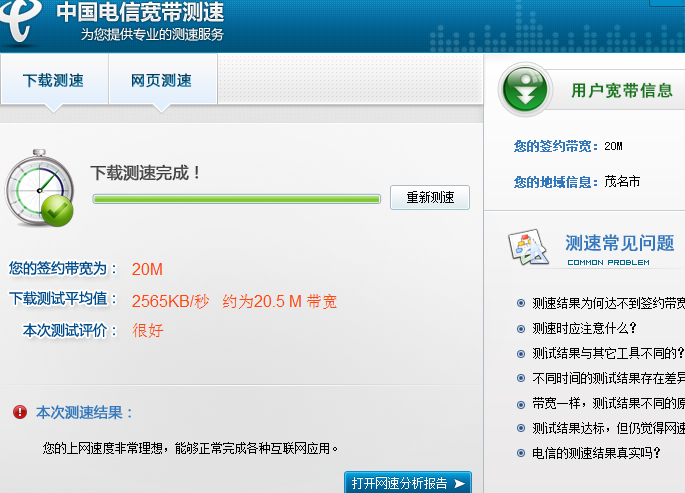Open the 测速结果为何达不到签约带宽 question

point(607,303)
